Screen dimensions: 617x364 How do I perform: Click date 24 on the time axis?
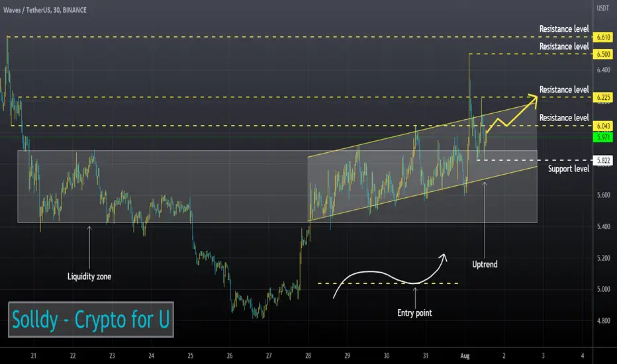(151, 356)
